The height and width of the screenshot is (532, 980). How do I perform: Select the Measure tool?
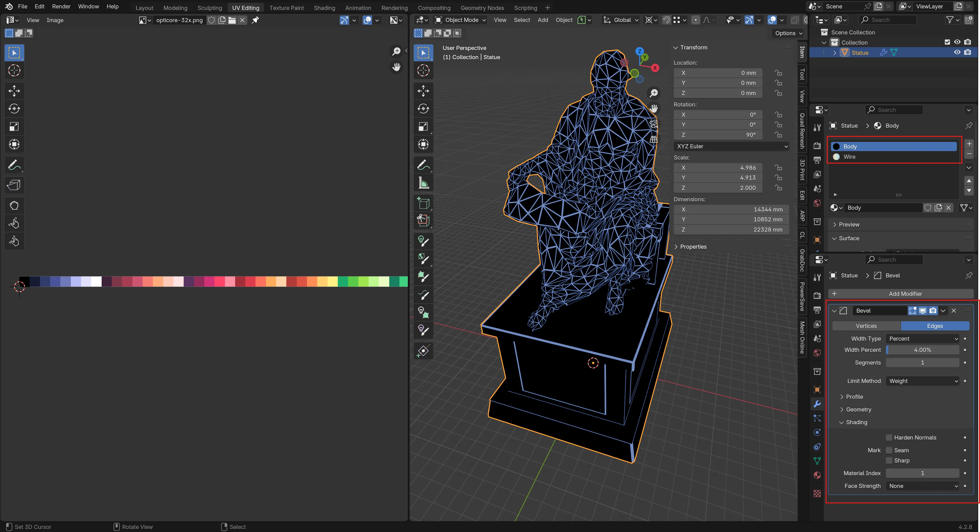[x=423, y=183]
